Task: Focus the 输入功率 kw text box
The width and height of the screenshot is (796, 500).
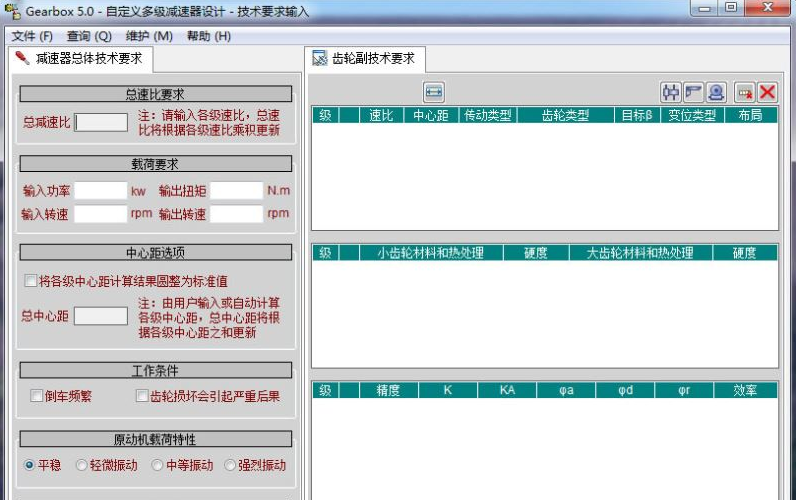Action: click(x=100, y=190)
